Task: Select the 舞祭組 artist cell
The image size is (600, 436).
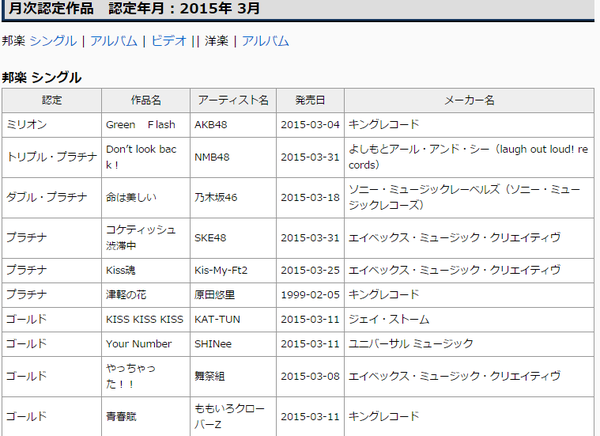Action: [x=233, y=376]
